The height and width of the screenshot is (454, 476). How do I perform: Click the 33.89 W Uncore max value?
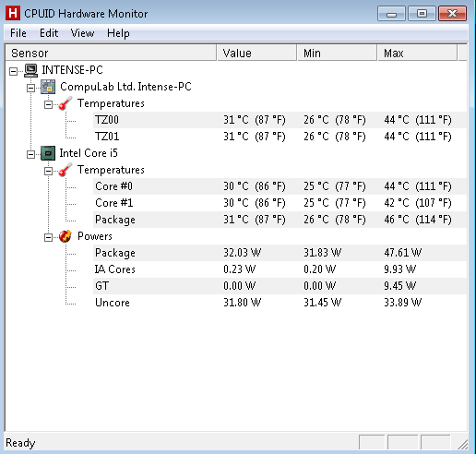pos(403,303)
